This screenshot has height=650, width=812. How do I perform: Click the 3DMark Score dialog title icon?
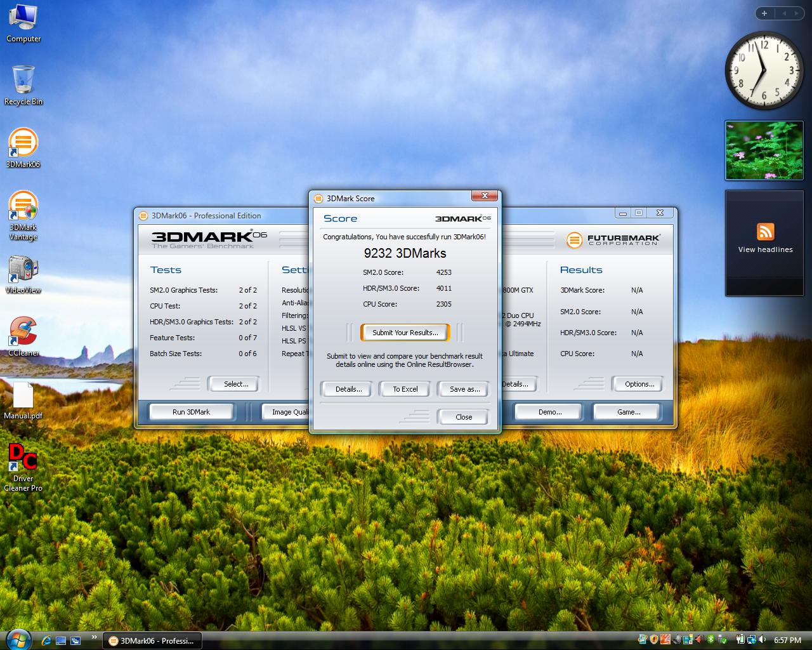(319, 198)
